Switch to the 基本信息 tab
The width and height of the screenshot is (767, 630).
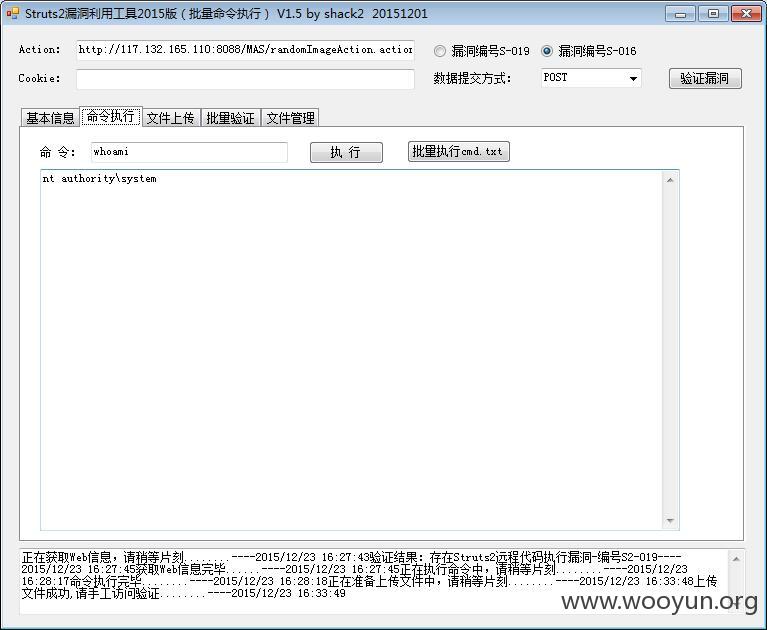tap(50, 118)
